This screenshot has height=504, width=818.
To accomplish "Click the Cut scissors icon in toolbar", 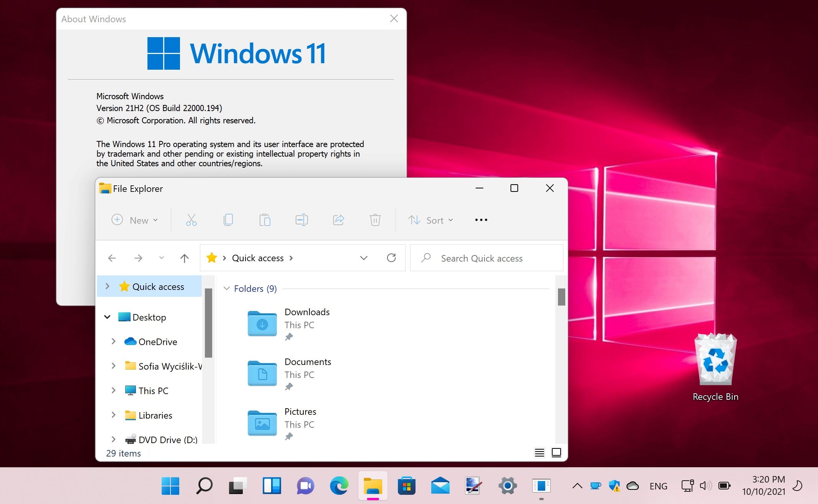I will tap(191, 220).
